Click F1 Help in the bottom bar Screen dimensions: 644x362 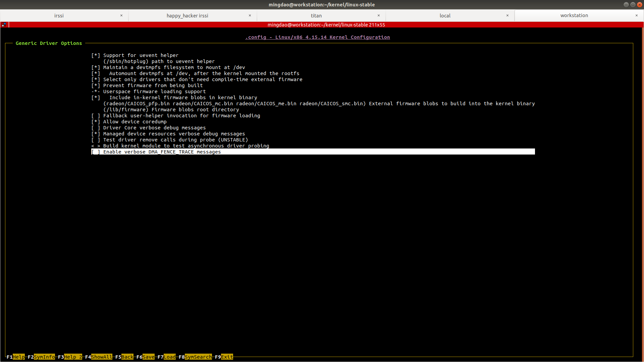pyautogui.click(x=16, y=357)
